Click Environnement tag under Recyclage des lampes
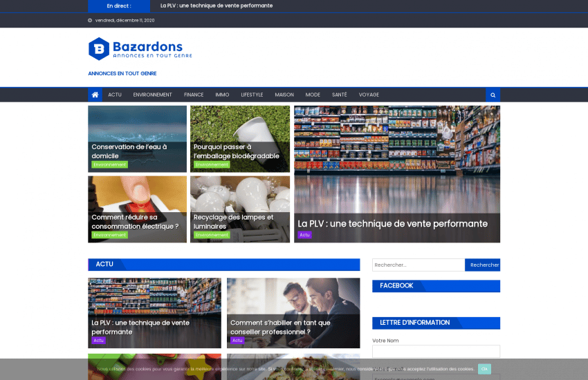The width and height of the screenshot is (588, 380). (x=212, y=235)
